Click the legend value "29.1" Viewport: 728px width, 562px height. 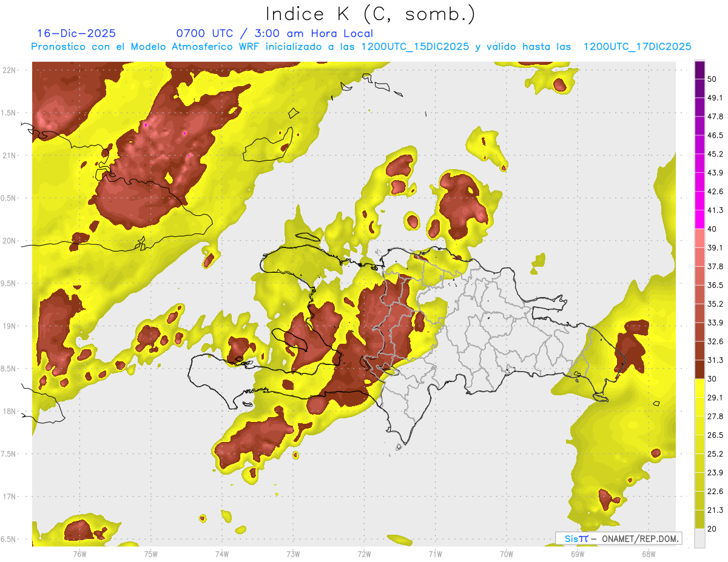pyautogui.click(x=715, y=398)
